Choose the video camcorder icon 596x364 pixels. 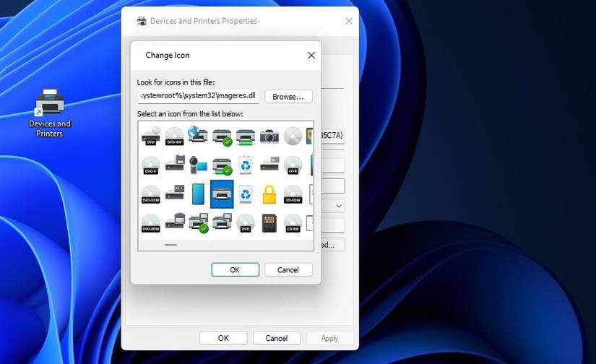(198, 165)
